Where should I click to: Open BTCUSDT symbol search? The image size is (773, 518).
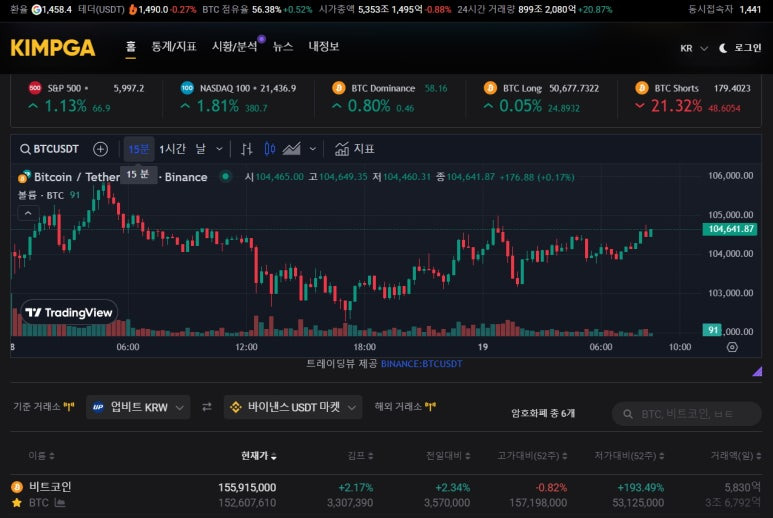coord(49,149)
